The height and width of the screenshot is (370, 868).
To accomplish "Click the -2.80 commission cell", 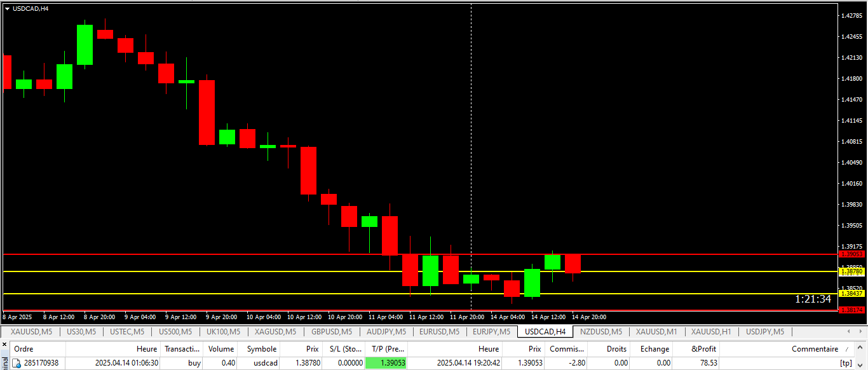I will pyautogui.click(x=576, y=363).
